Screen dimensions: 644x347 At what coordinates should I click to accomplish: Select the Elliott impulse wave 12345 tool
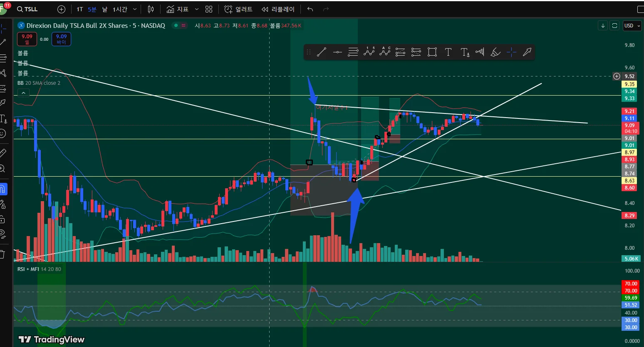coord(369,52)
